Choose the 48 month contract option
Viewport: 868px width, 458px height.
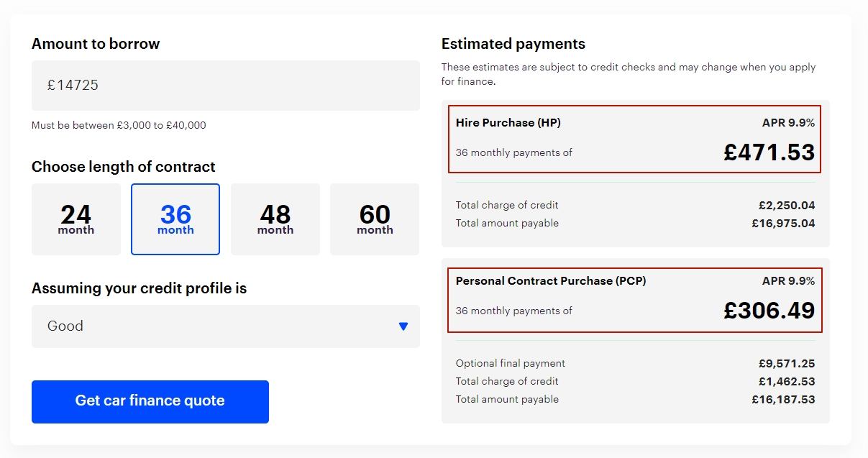click(x=275, y=219)
